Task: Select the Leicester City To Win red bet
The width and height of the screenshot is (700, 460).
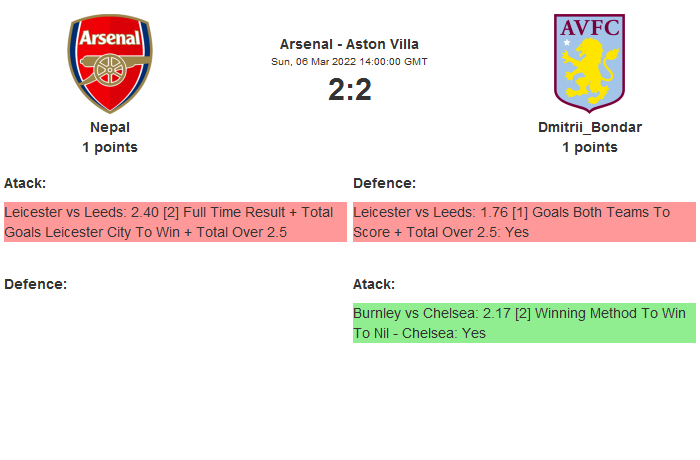Action: pos(174,222)
